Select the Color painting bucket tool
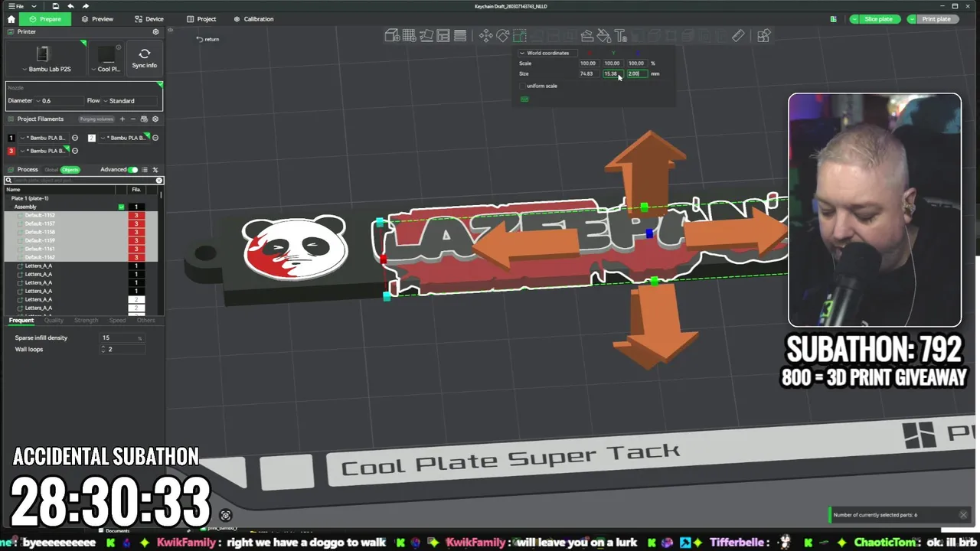980x551 pixels. point(603,36)
